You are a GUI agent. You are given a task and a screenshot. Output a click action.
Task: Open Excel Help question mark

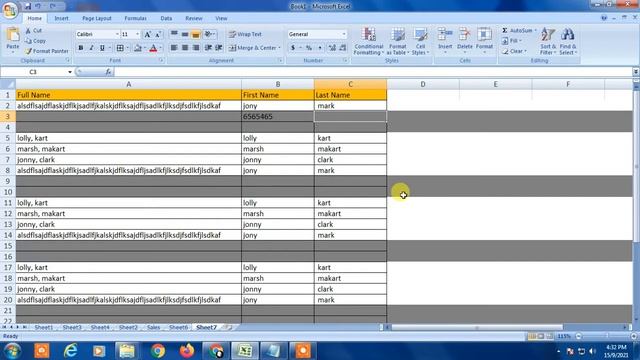(x=604, y=18)
